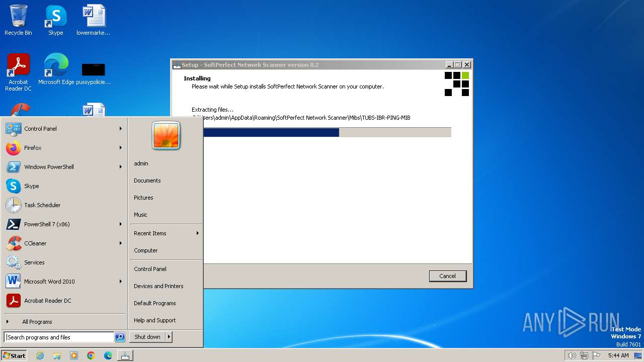Minimize the Setup window
This screenshot has width=644, height=362.
click(x=449, y=65)
